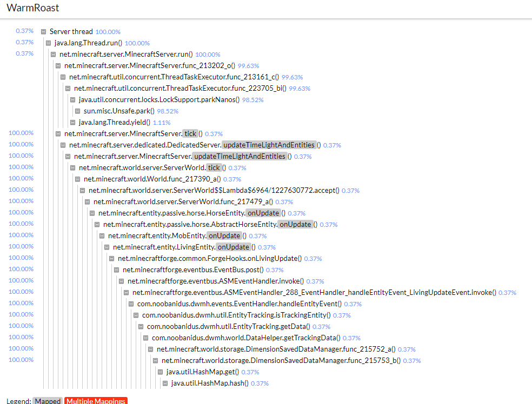
Task: Select DataHelper.getTrackingData() method text
Action: click(246, 338)
